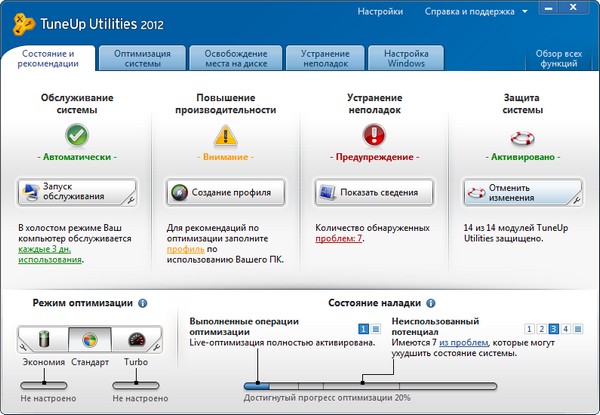The image size is (600, 415).
Task: Open info icon beside Состояние наладки
Action: 445,302
